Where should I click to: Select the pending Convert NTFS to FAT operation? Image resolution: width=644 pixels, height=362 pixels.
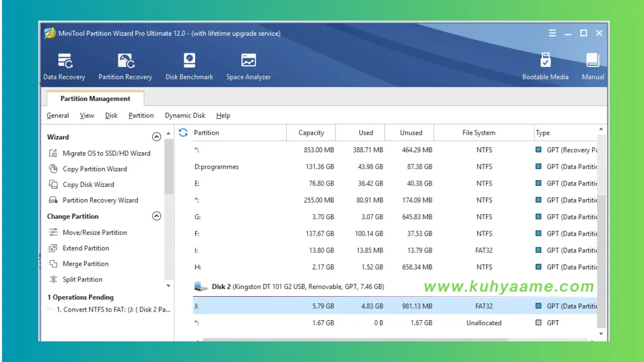point(114,309)
